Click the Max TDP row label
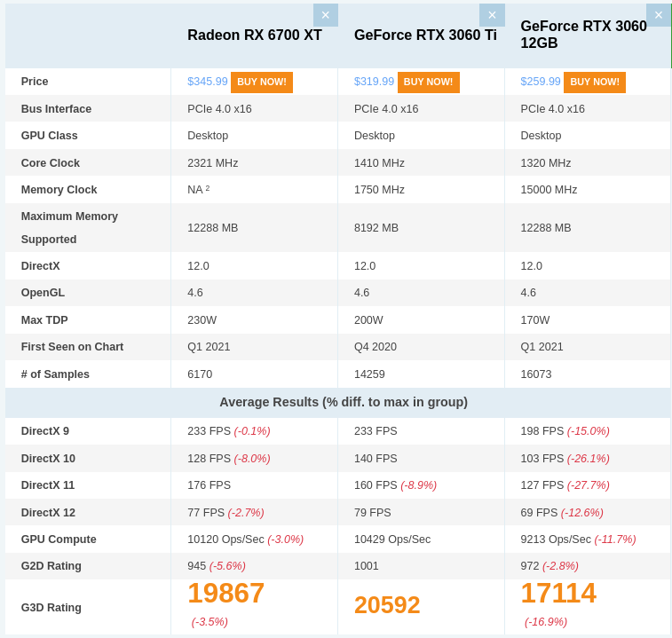Image resolution: width=672 pixels, height=638 pixels. pyautogui.click(x=44, y=320)
